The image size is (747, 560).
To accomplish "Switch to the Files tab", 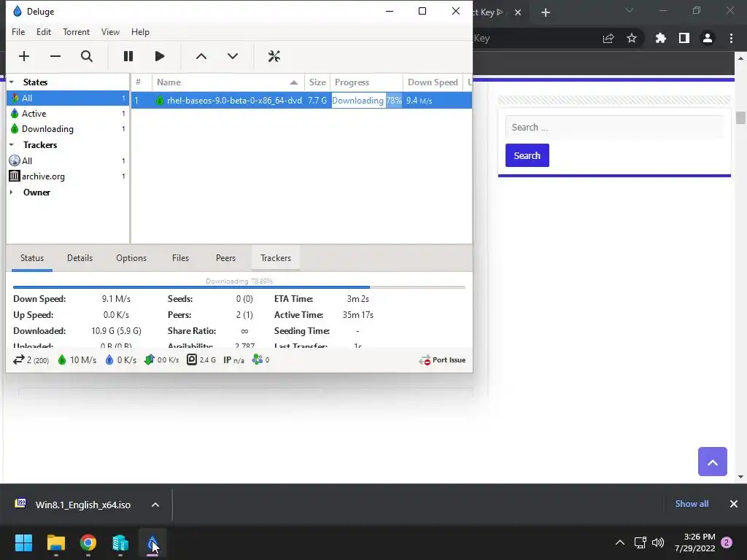I will click(x=180, y=258).
